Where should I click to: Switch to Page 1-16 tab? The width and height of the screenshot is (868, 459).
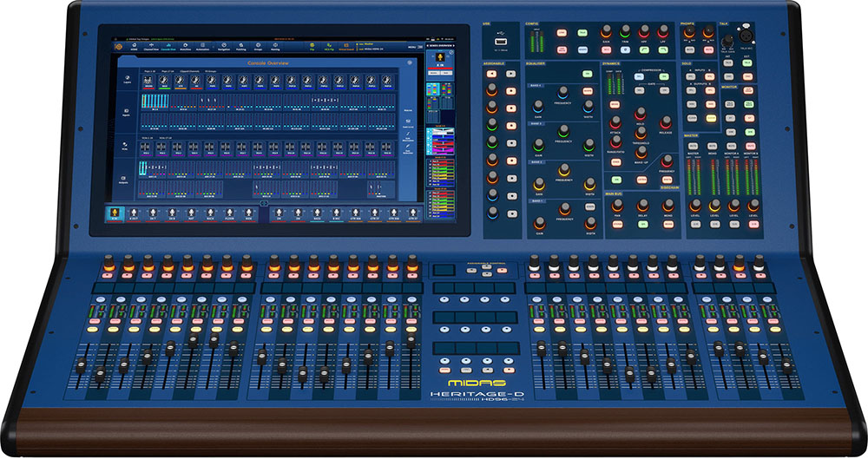tap(150, 71)
